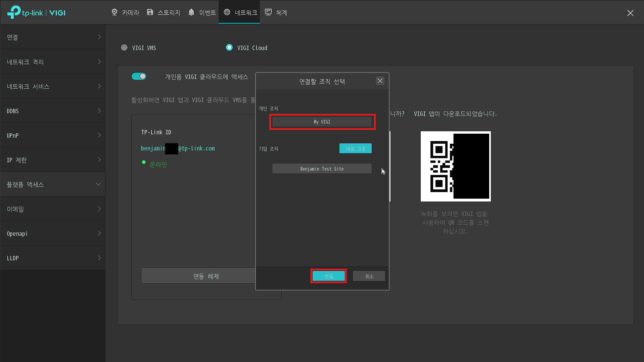Click the network globe icon

click(227, 12)
